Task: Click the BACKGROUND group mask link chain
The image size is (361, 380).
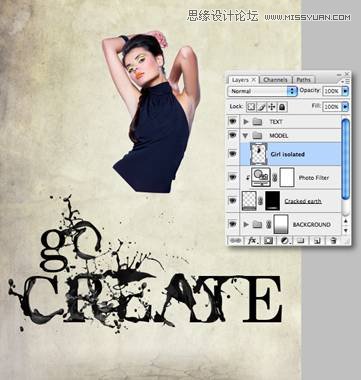Action: [x=269, y=225]
